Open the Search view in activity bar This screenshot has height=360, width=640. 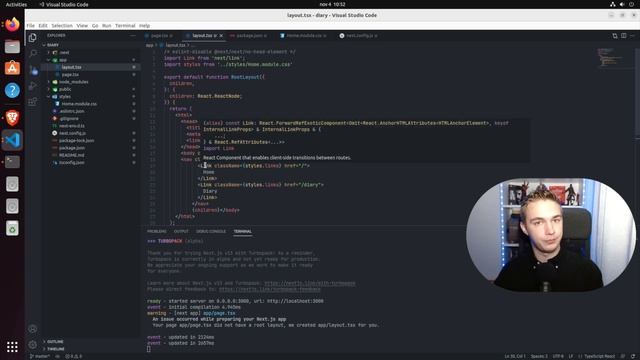coord(33,53)
